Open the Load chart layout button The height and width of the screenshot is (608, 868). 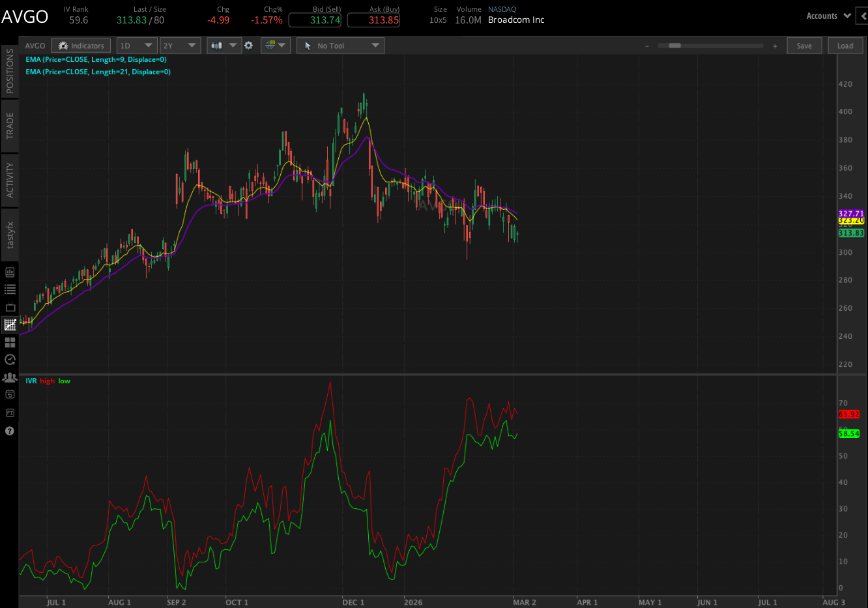[x=845, y=46]
